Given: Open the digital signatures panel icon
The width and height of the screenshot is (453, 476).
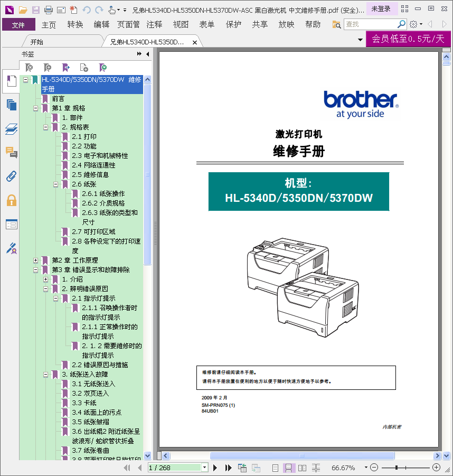Looking at the screenshot, I should (x=12, y=248).
